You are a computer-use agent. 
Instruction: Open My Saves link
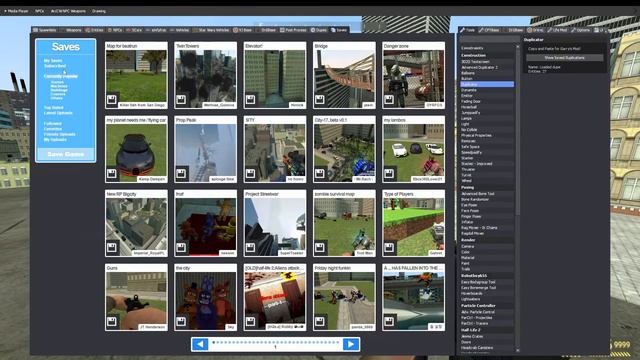53,60
